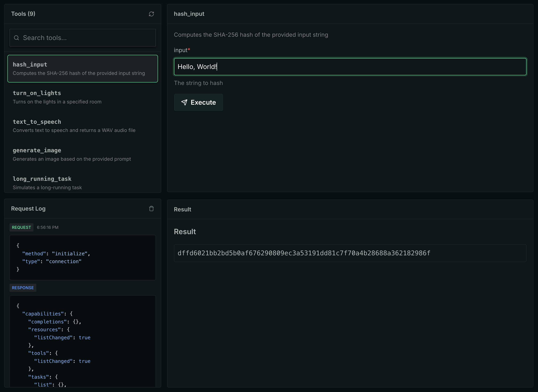Click into the input text field
The image size is (538, 392).
tap(350, 67)
